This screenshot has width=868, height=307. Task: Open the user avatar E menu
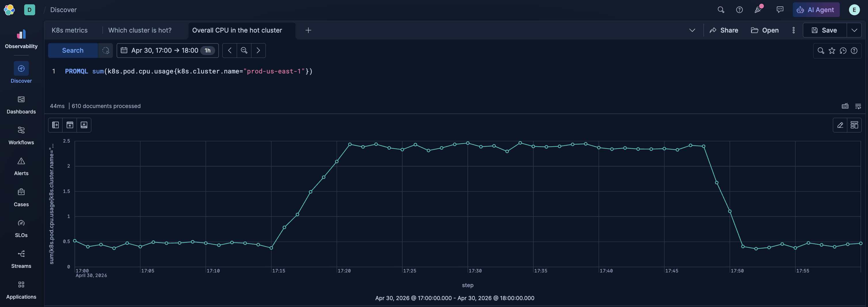(854, 10)
